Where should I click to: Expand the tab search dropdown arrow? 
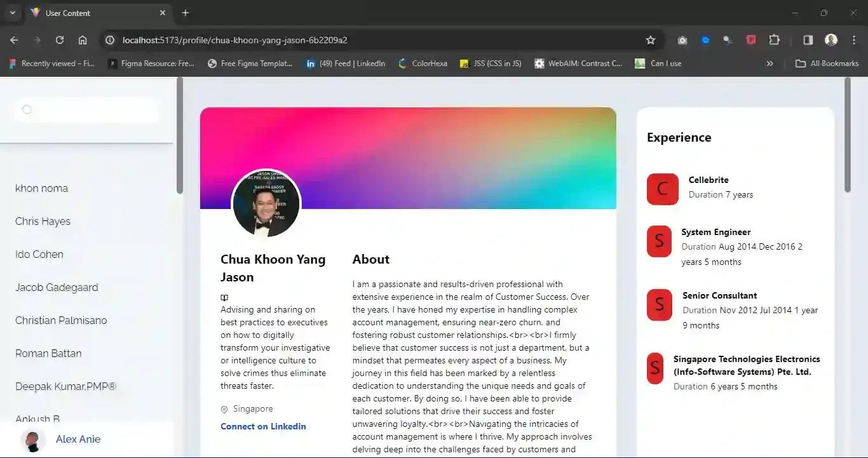point(12,13)
